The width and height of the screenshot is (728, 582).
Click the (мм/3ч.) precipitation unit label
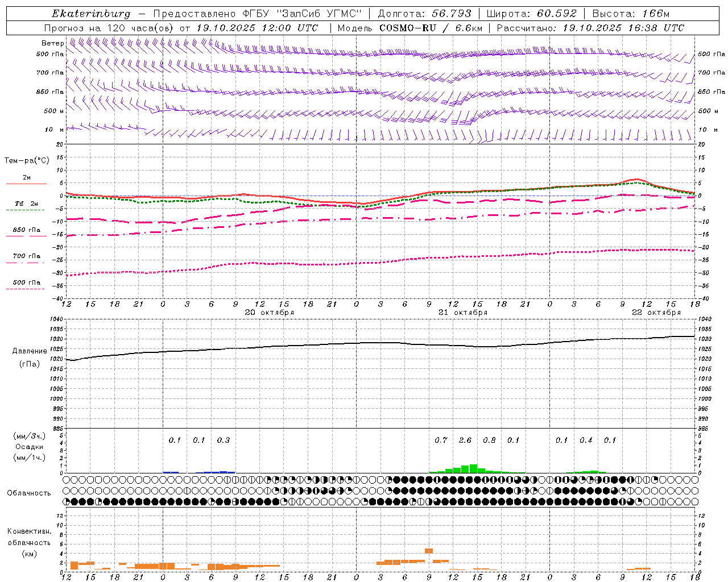tap(30, 436)
